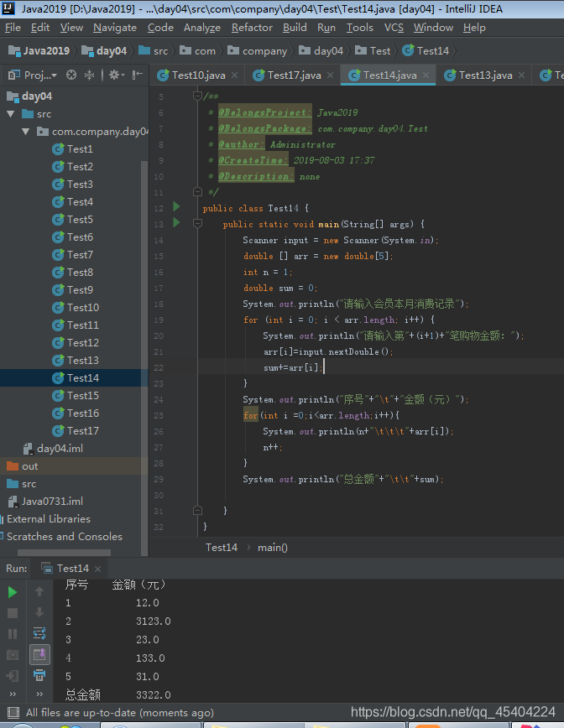
Task: Toggle scroll to end in Run console
Action: (x=39, y=654)
